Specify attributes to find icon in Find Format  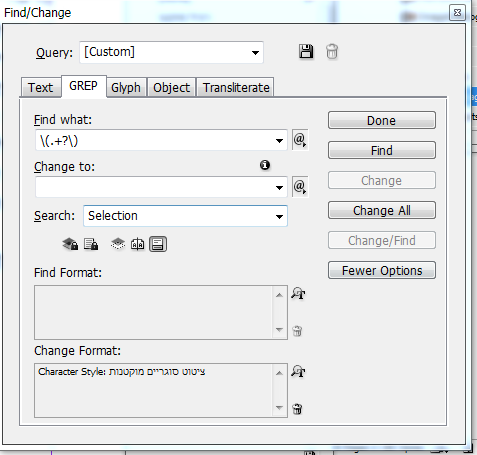coord(298,293)
